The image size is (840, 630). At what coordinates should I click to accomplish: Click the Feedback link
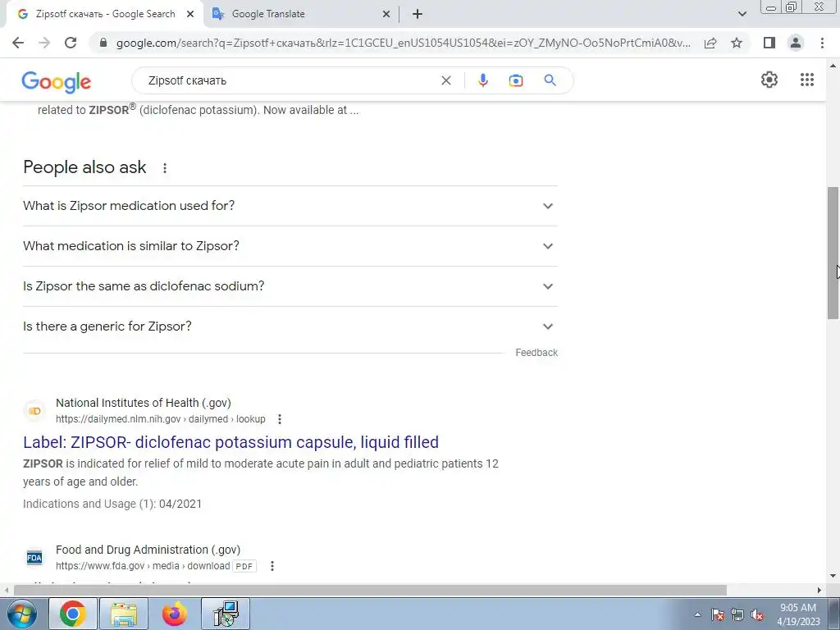(x=536, y=353)
